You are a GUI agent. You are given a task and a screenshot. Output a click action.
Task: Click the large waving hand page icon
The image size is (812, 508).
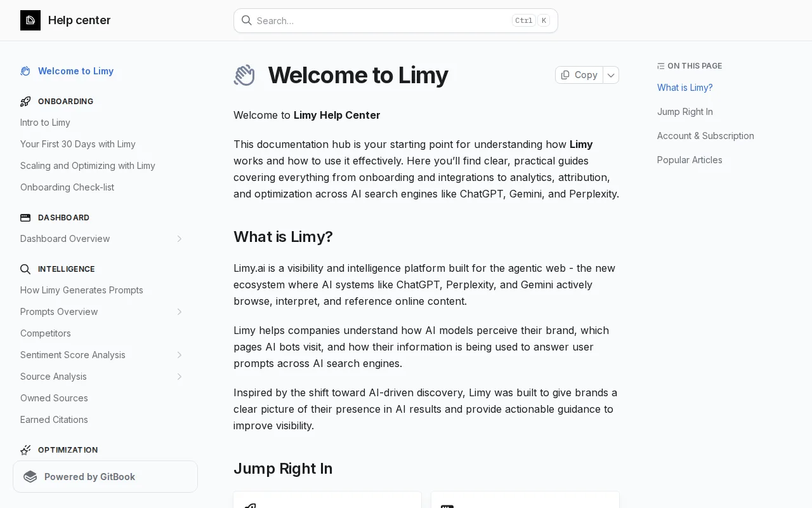244,75
